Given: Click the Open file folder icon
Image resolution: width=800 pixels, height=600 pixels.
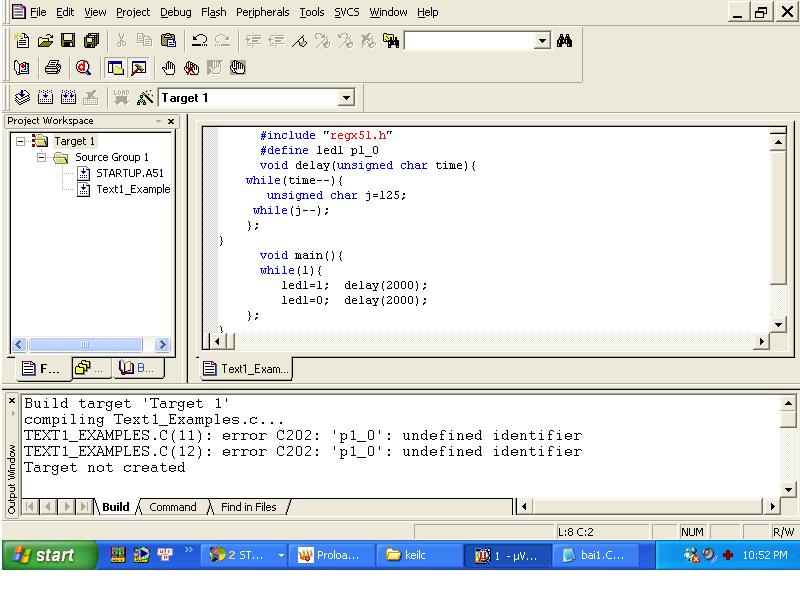Looking at the screenshot, I should tap(45, 41).
